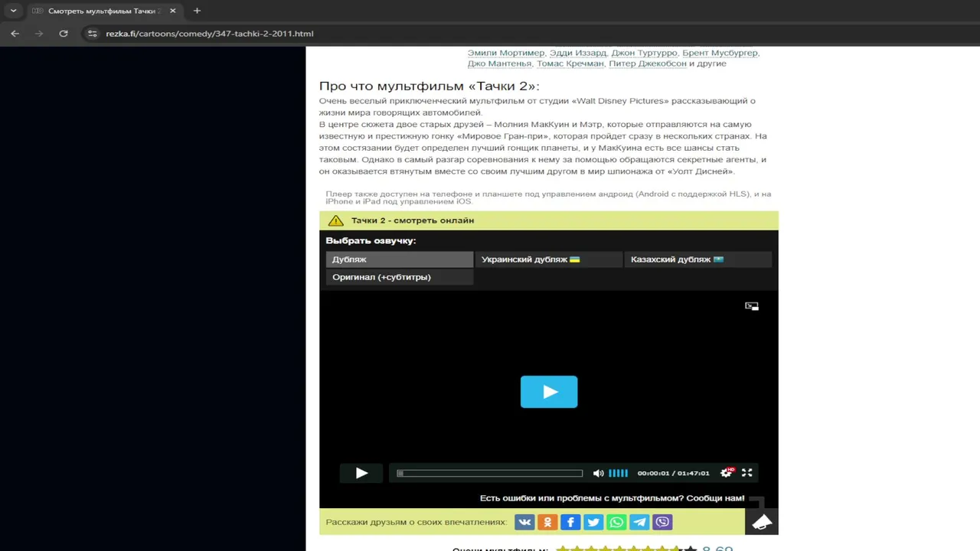Click the Тачки 2 - смотреть онлайн header

tap(413, 220)
